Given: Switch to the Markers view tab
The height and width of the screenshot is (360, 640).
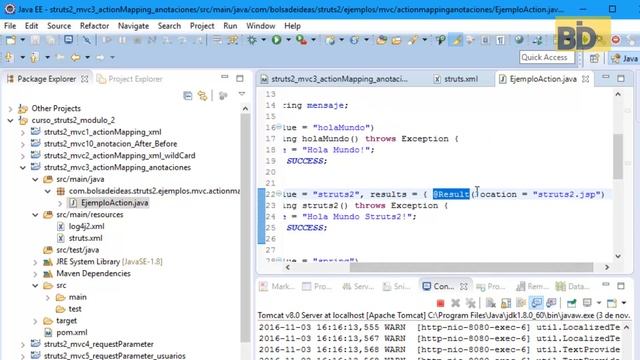Looking at the screenshot, I should point(277,287).
